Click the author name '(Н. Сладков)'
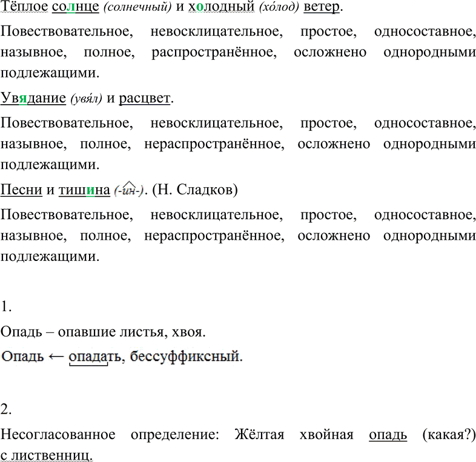This screenshot has height=462, width=476. point(195,190)
